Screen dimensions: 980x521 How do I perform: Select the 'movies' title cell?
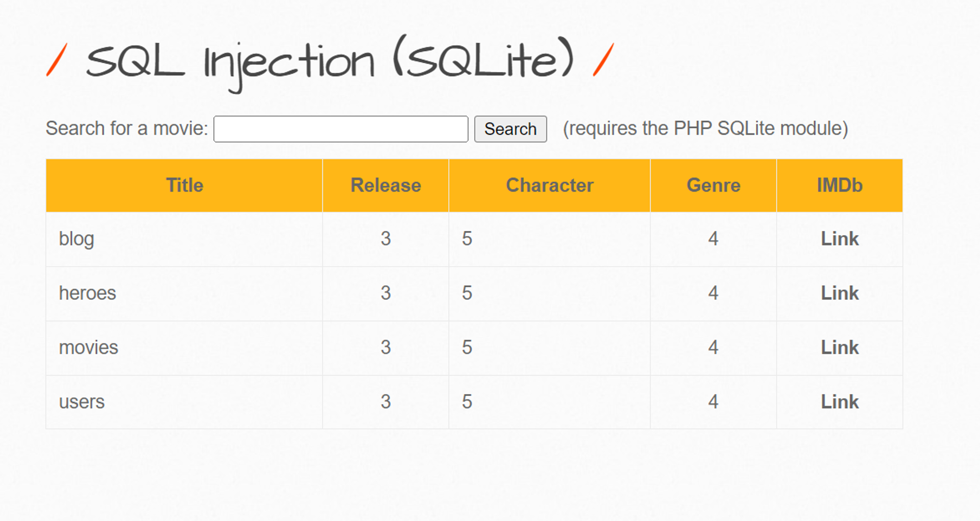click(184, 348)
